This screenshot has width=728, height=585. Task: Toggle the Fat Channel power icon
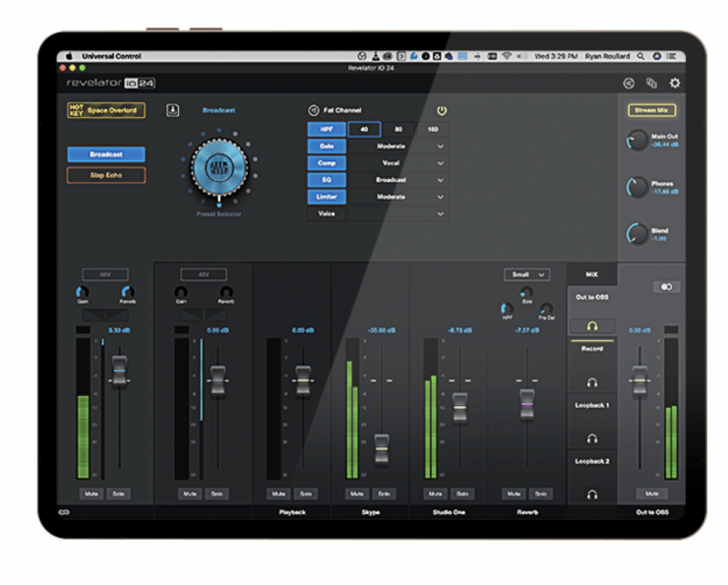pyautogui.click(x=442, y=110)
